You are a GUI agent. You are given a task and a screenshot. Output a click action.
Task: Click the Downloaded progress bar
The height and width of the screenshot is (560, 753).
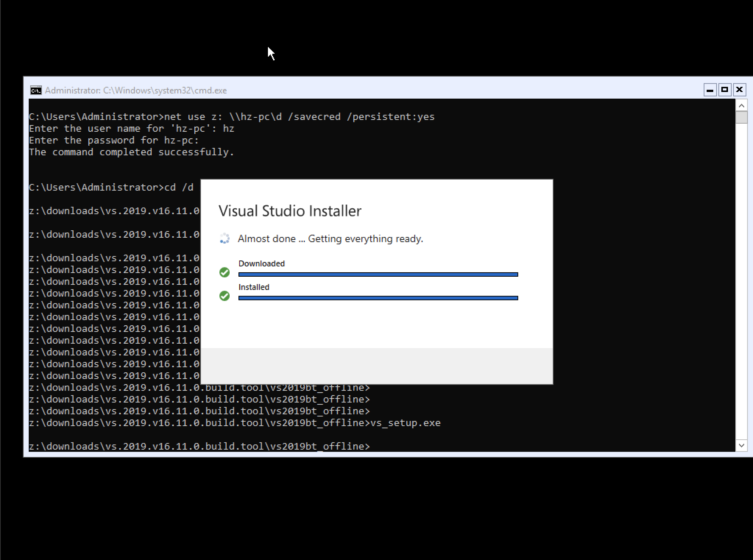[378, 274]
